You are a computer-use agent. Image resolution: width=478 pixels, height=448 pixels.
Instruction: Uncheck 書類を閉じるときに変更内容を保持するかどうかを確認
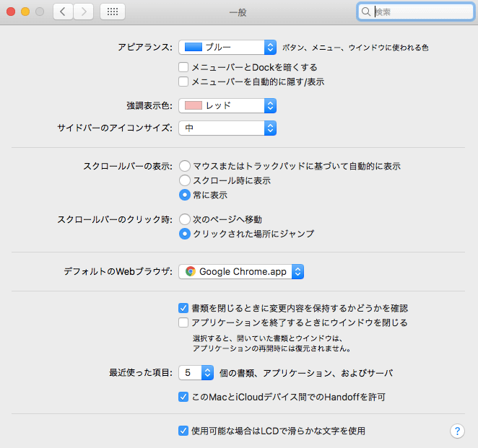pyautogui.click(x=183, y=308)
